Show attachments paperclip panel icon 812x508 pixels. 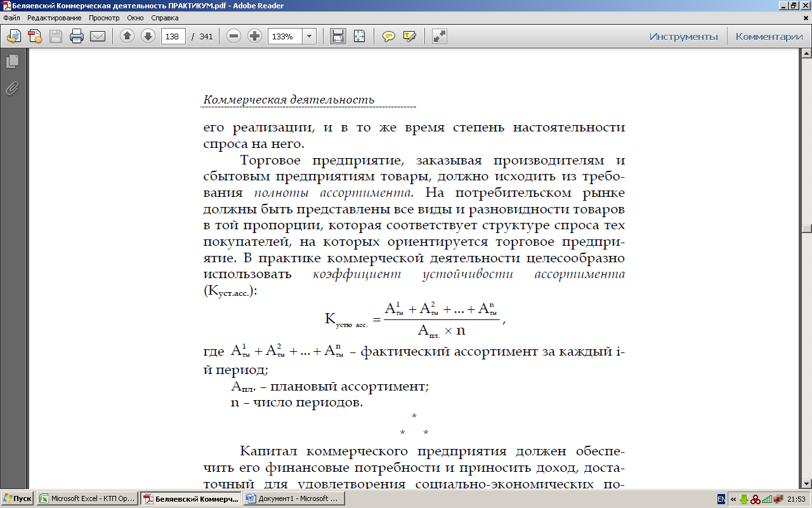[x=12, y=88]
